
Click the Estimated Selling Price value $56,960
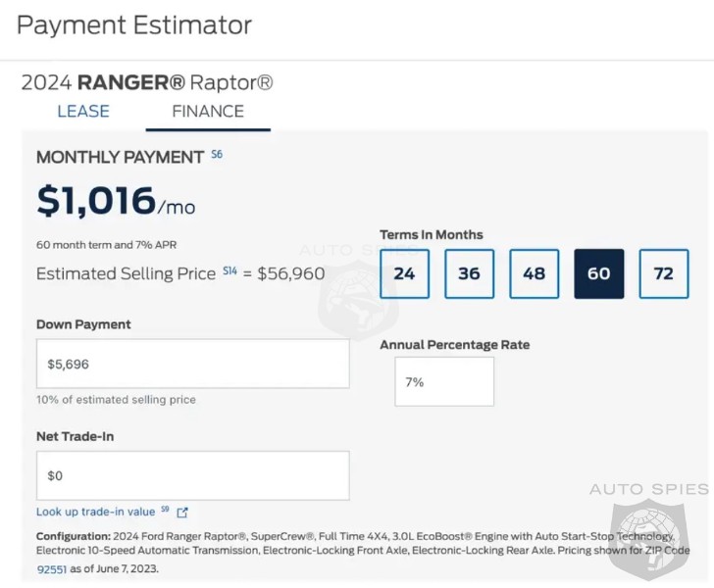291,273
